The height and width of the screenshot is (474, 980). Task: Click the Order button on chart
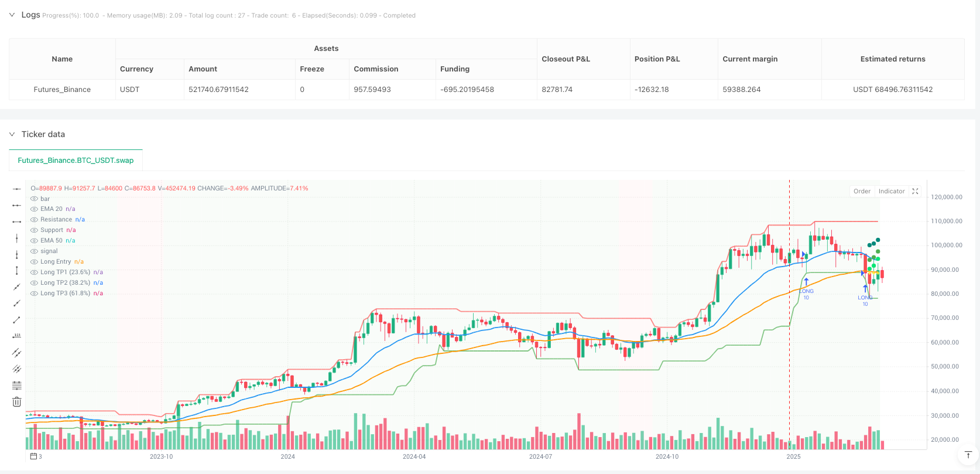862,192
